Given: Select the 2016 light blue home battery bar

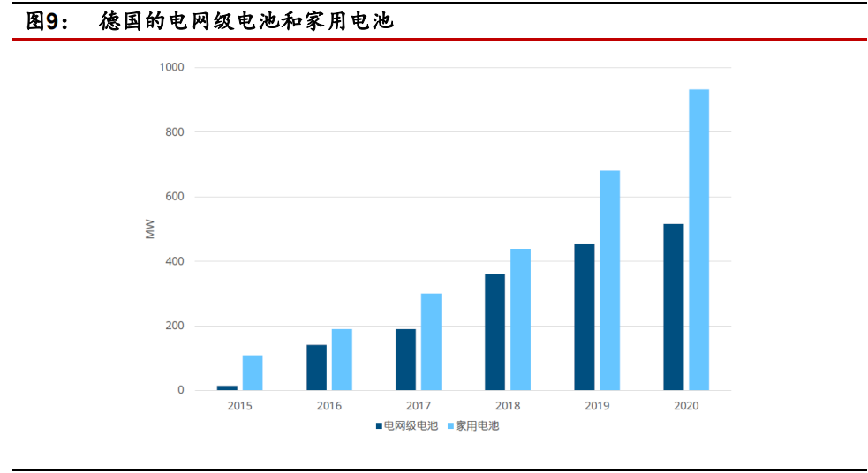Looking at the screenshot, I should click(342, 359).
